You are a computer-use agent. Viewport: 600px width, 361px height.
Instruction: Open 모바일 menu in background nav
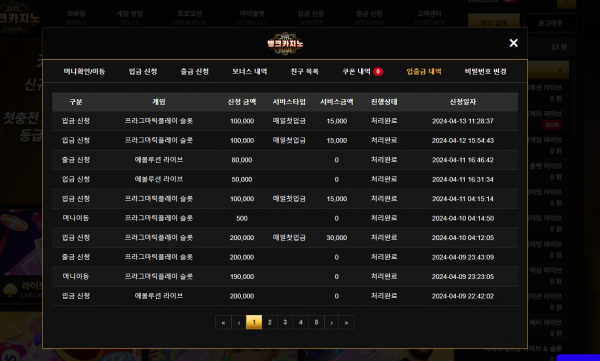(76, 17)
